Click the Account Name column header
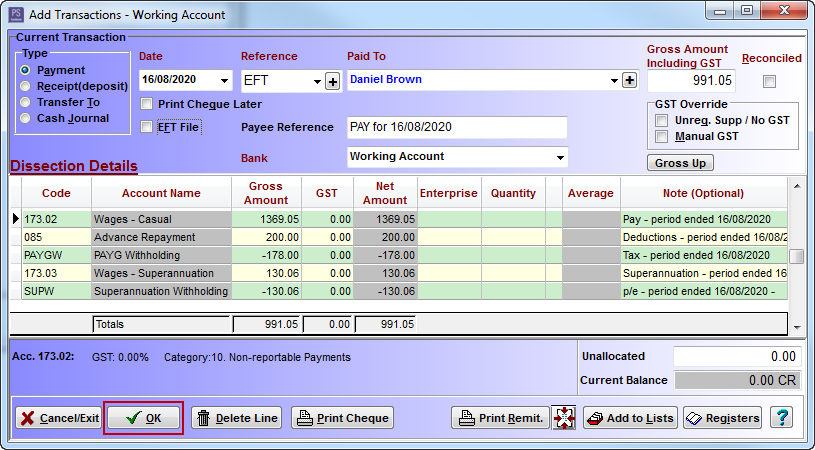The height and width of the screenshot is (450, 815). [x=161, y=193]
